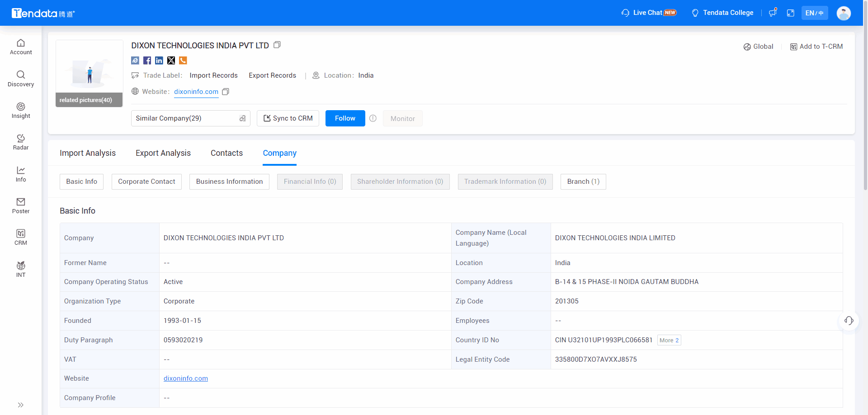Click the orange phone contact icon
This screenshot has height=415, width=868.
[183, 61]
